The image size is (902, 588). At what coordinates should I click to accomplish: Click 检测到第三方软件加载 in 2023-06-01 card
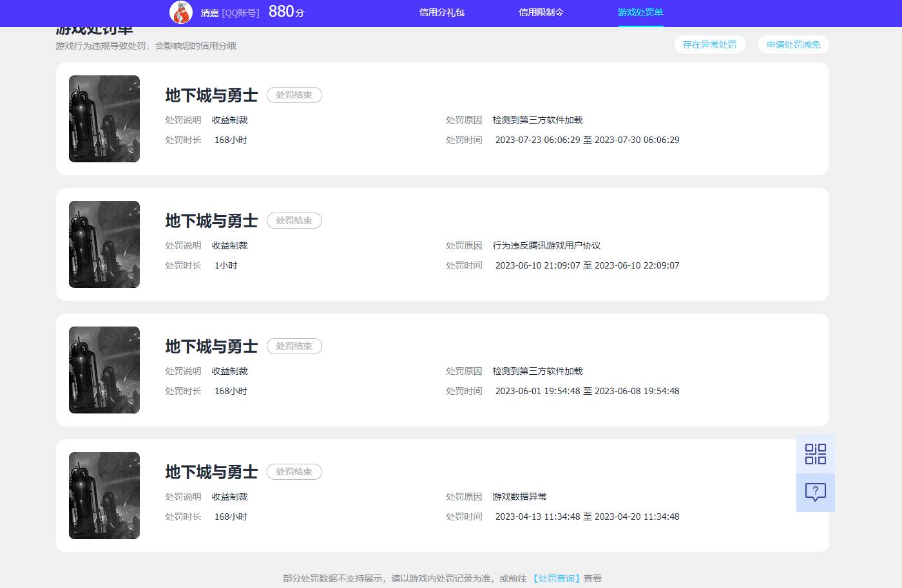(537, 371)
